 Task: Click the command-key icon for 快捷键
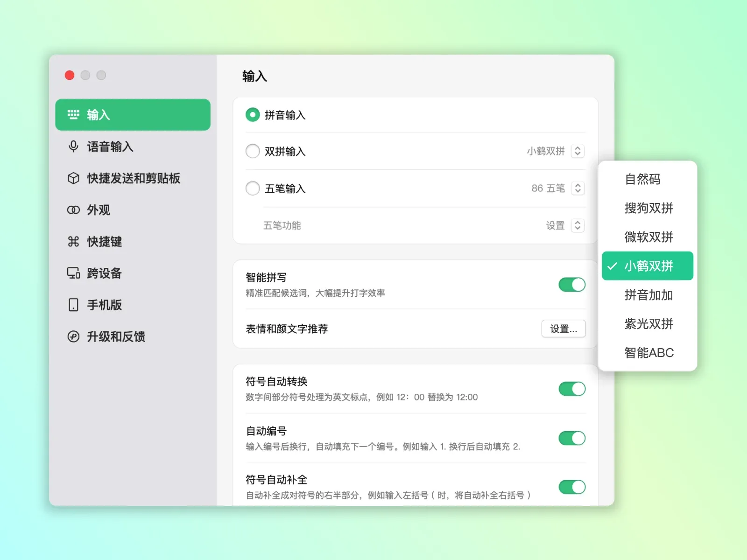(x=73, y=241)
